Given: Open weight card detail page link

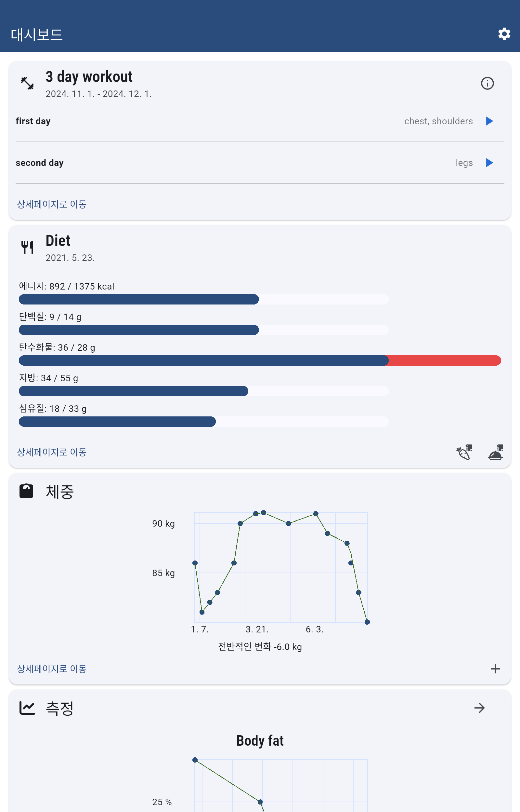Looking at the screenshot, I should click(52, 669).
